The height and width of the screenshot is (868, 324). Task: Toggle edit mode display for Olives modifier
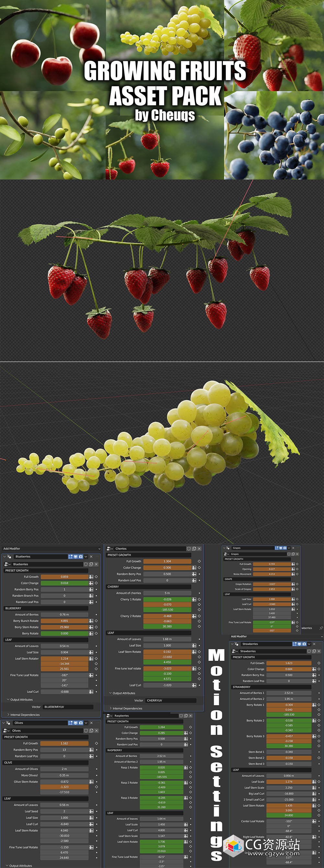(71, 723)
